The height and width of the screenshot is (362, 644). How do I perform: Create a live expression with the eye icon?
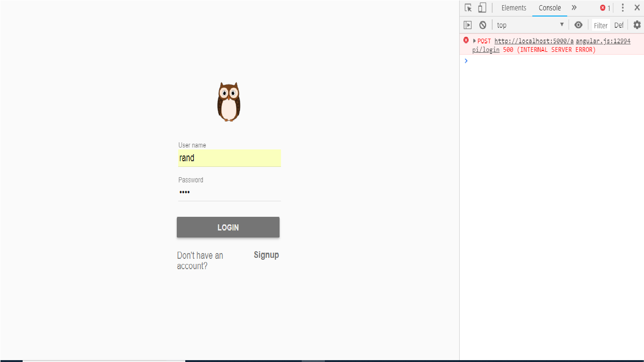578,25
